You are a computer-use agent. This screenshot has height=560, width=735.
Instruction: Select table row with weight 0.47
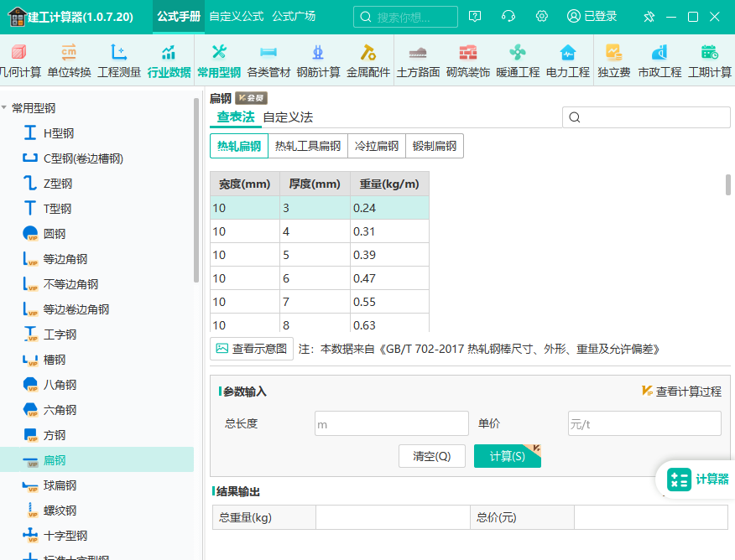coord(319,278)
